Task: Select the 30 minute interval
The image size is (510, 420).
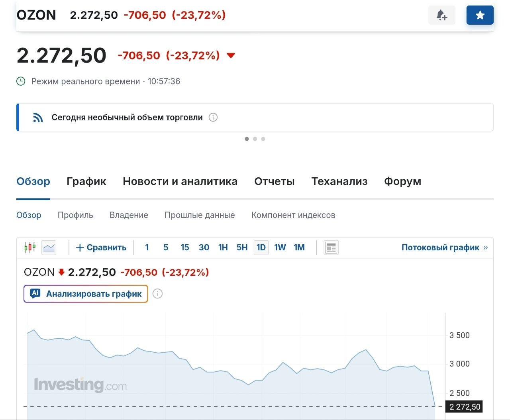Action: coord(204,247)
